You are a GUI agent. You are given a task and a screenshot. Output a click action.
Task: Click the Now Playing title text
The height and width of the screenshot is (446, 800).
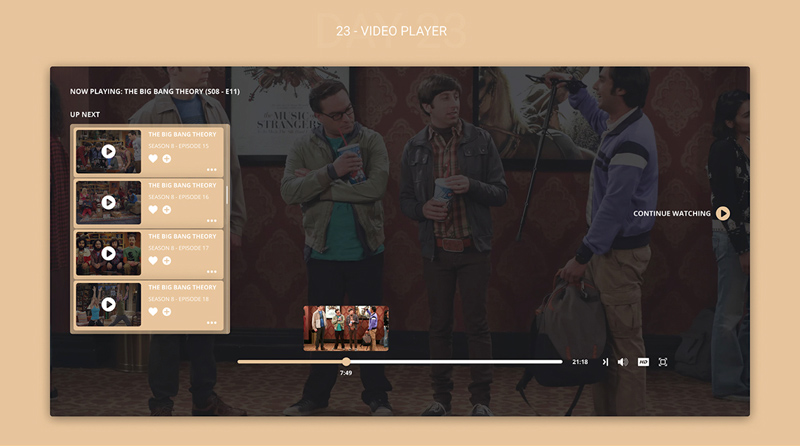point(155,91)
